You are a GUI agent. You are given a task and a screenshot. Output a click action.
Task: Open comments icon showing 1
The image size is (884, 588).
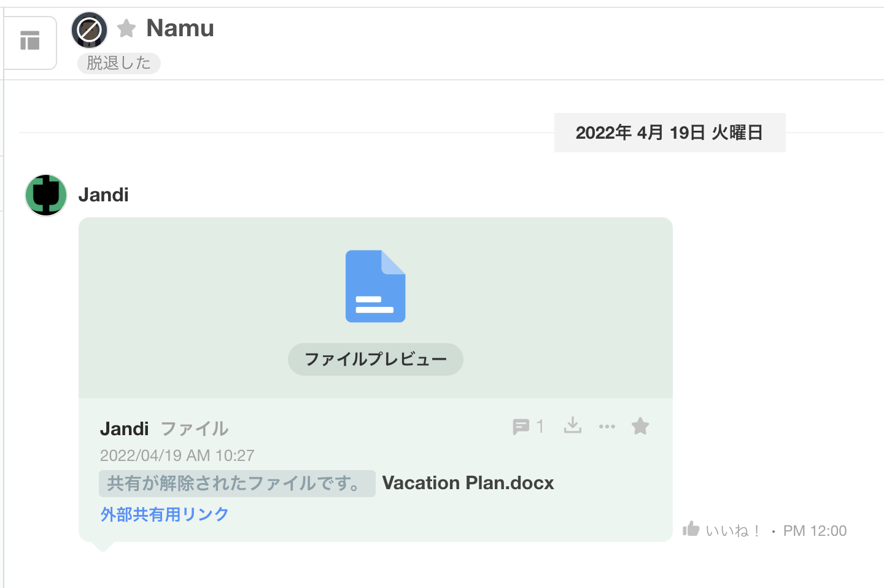coord(528,427)
